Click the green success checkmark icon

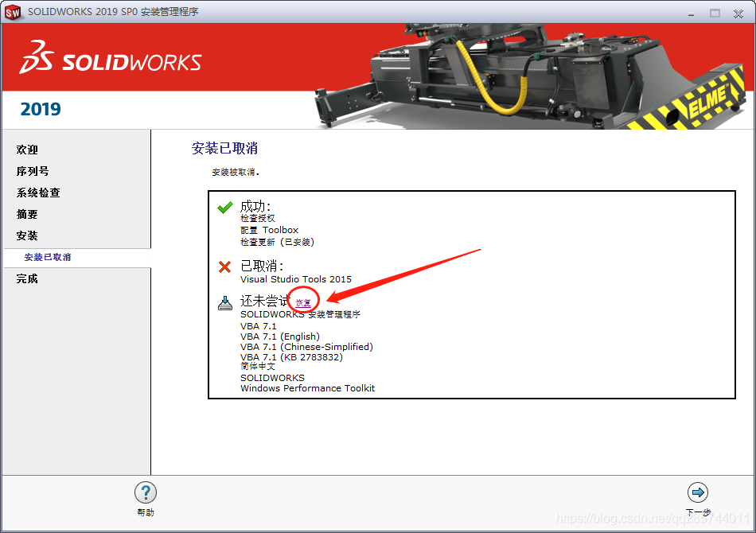(224, 208)
